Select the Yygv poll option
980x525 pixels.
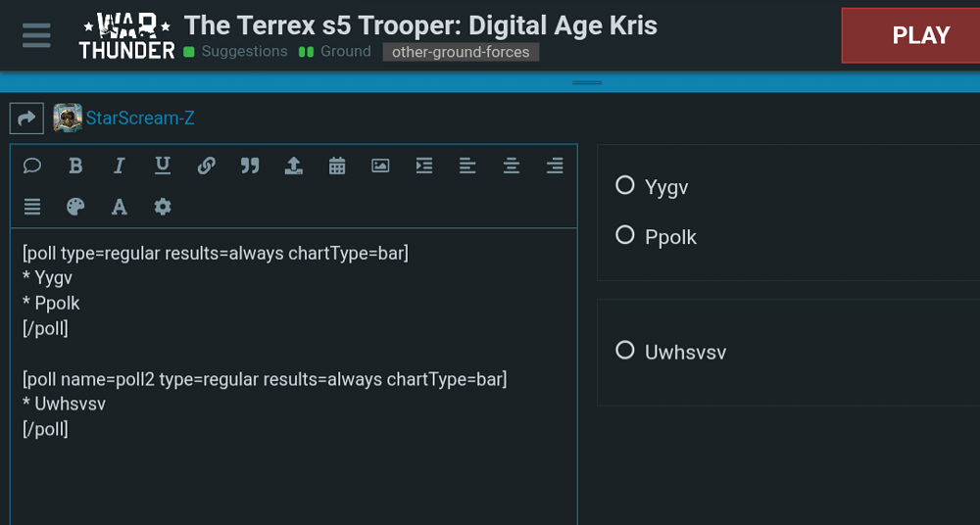(x=625, y=185)
